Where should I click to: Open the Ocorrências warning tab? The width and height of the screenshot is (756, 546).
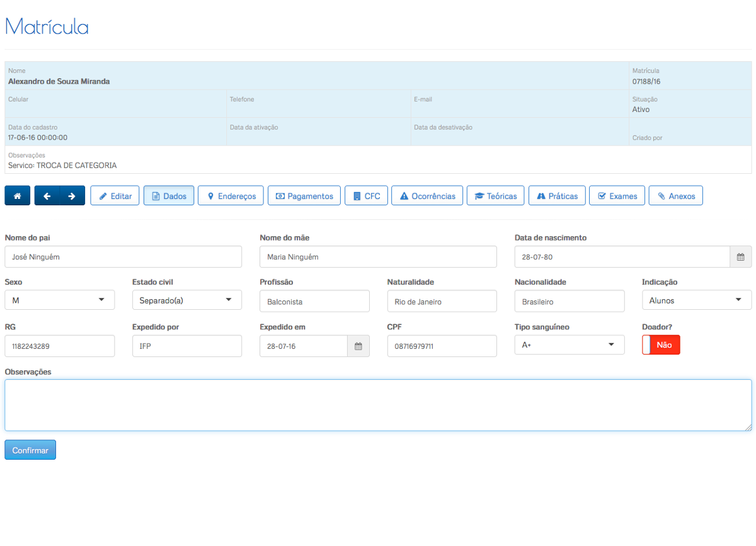click(427, 196)
